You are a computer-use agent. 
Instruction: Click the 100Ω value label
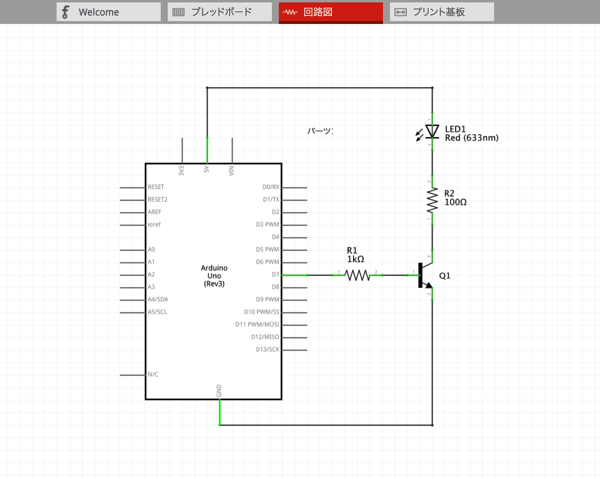[455, 202]
